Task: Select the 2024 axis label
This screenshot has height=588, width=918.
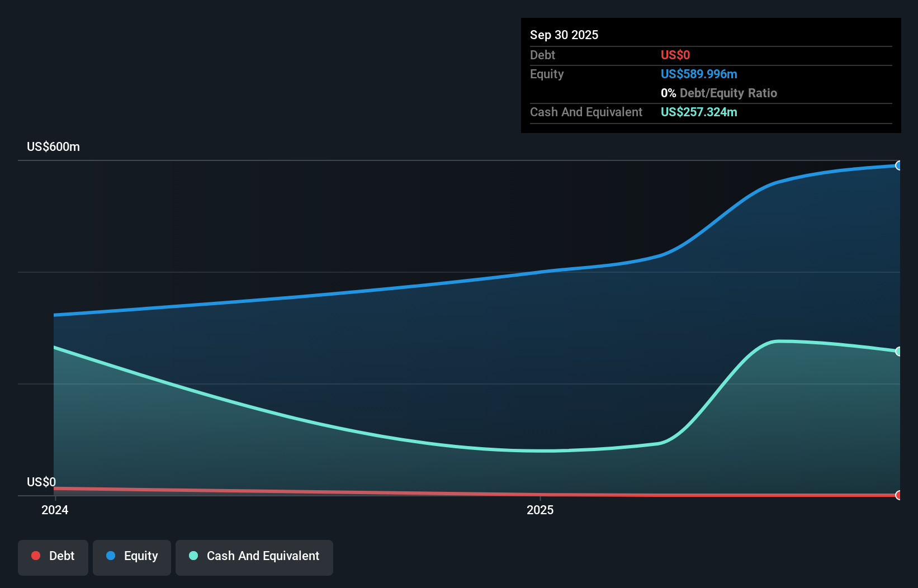Action: point(54,510)
